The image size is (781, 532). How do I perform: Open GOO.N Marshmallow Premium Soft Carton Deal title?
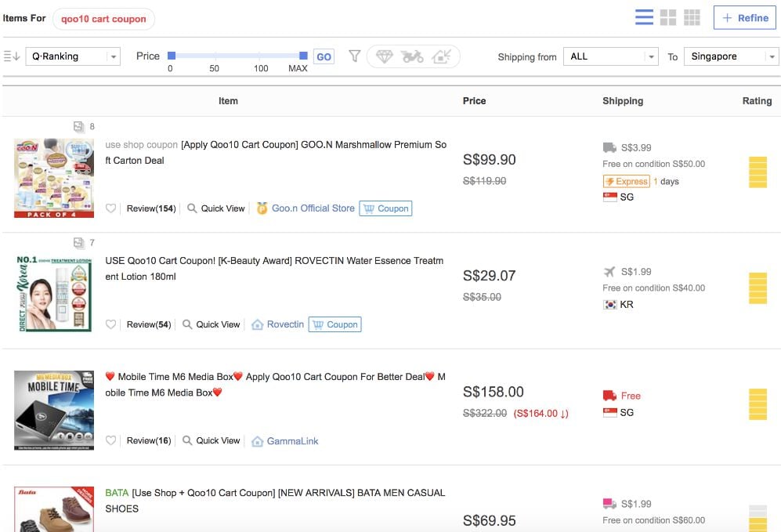(276, 153)
